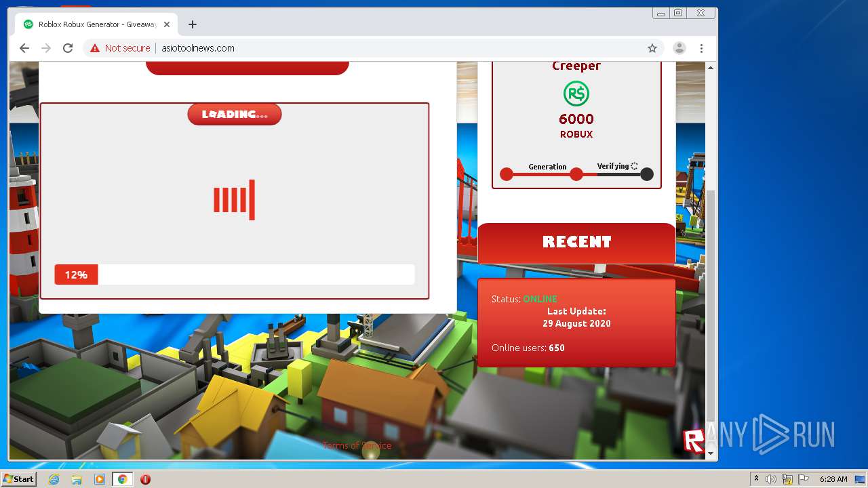Click the 'Last Update:' label
The width and height of the screenshot is (868, 488).
(576, 311)
